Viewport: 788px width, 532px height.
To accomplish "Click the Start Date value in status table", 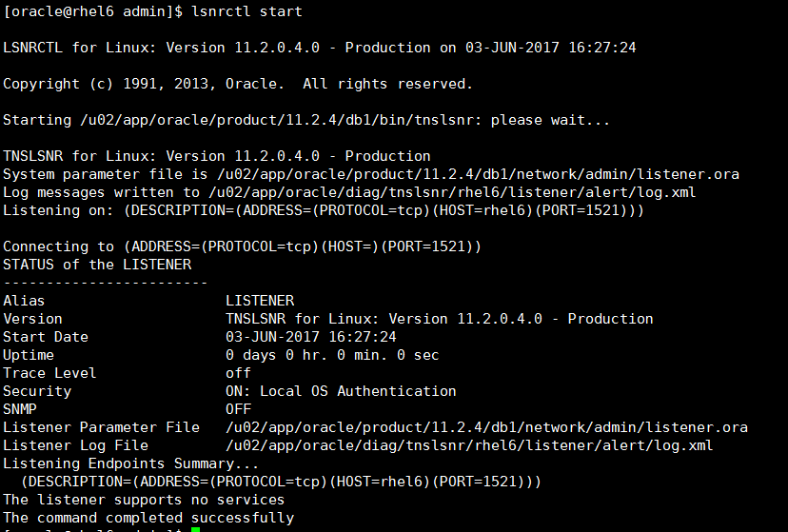I will click(x=311, y=337).
